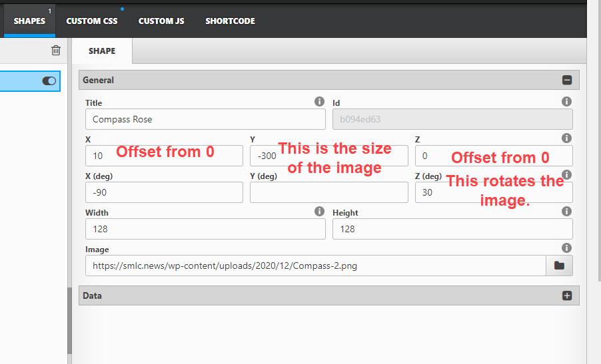Select the Shapes tab
Screen dimensions: 601x364
coord(29,21)
